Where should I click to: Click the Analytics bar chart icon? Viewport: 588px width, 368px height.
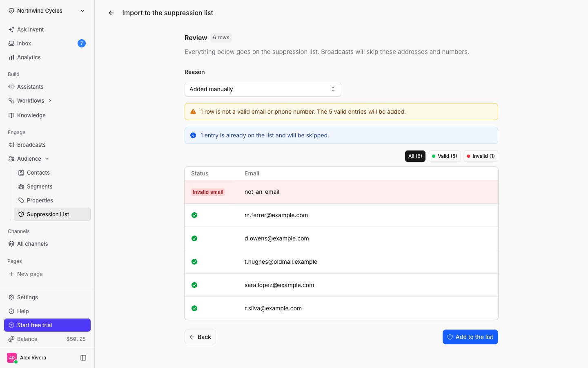pos(11,57)
